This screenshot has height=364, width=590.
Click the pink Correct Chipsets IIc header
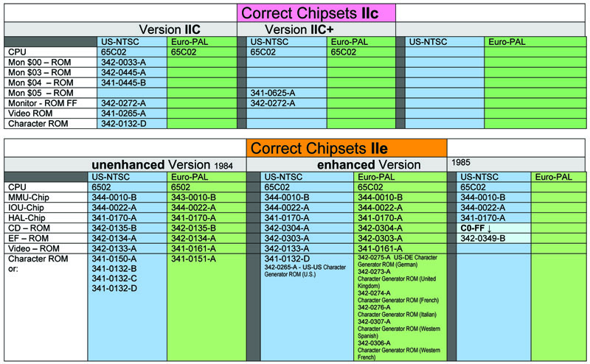(x=316, y=13)
